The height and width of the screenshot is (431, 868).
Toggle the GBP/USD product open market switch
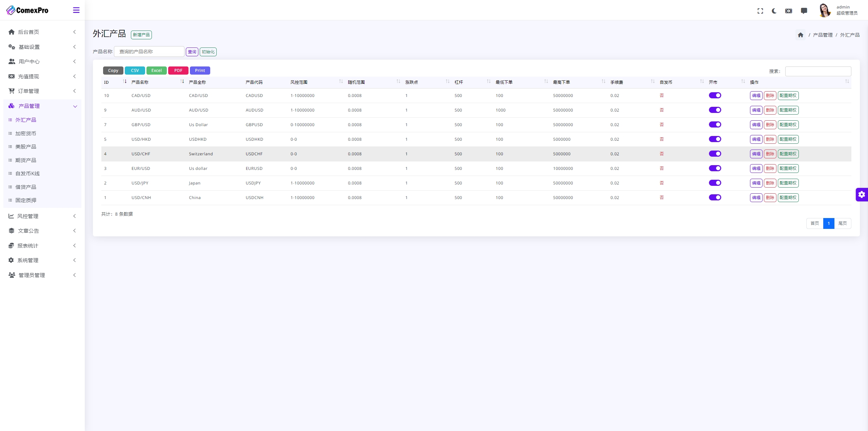[x=715, y=125]
